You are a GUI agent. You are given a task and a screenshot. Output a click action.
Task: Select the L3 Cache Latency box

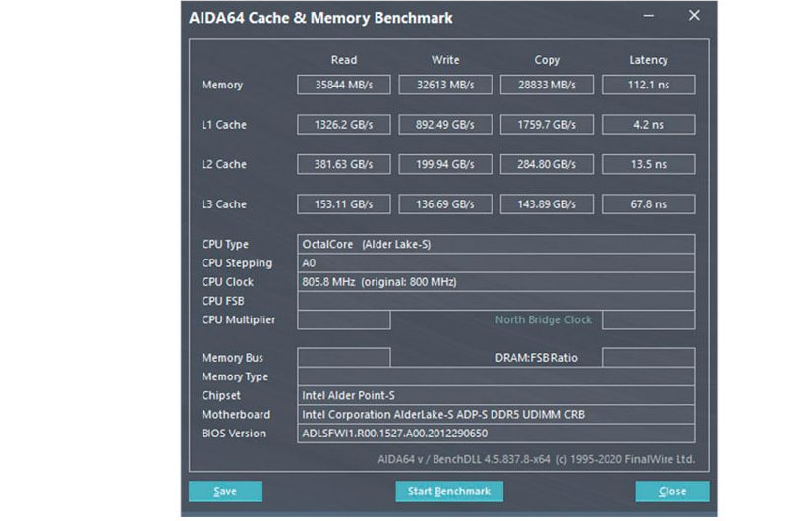[648, 204]
